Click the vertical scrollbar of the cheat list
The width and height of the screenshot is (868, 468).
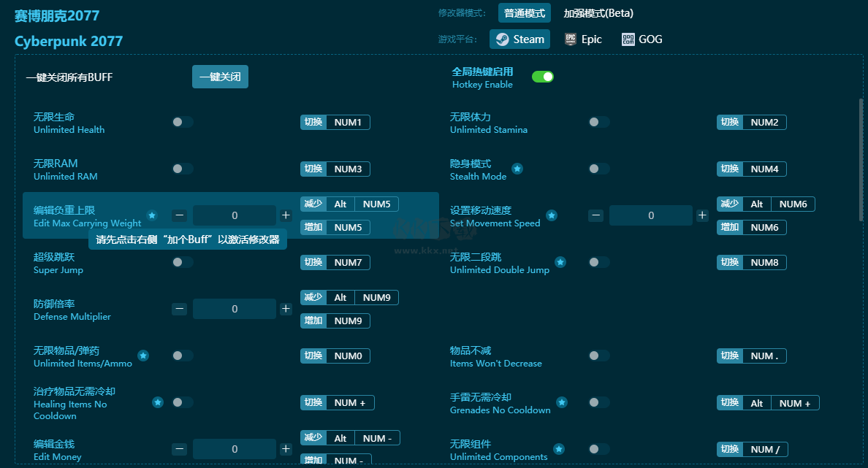(861, 160)
